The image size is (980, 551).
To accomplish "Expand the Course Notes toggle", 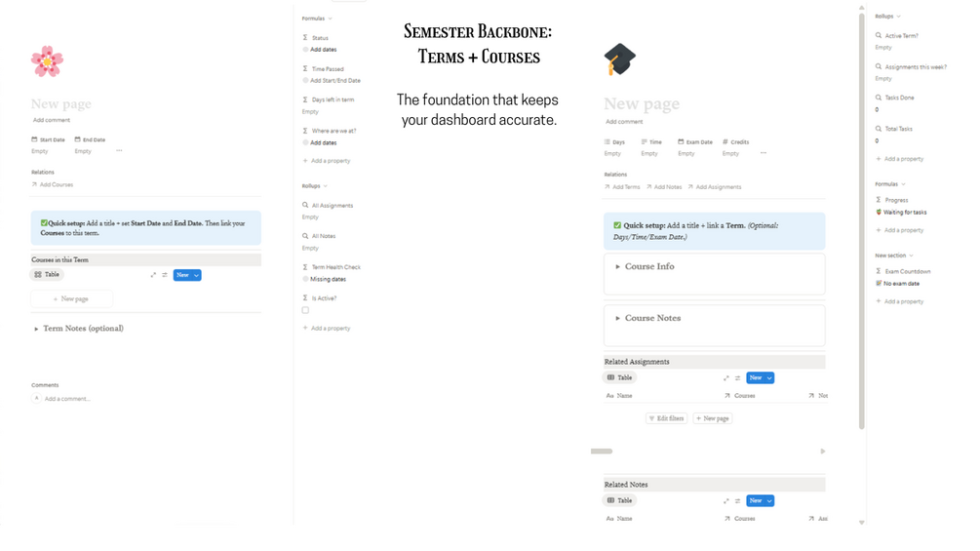I will click(617, 318).
